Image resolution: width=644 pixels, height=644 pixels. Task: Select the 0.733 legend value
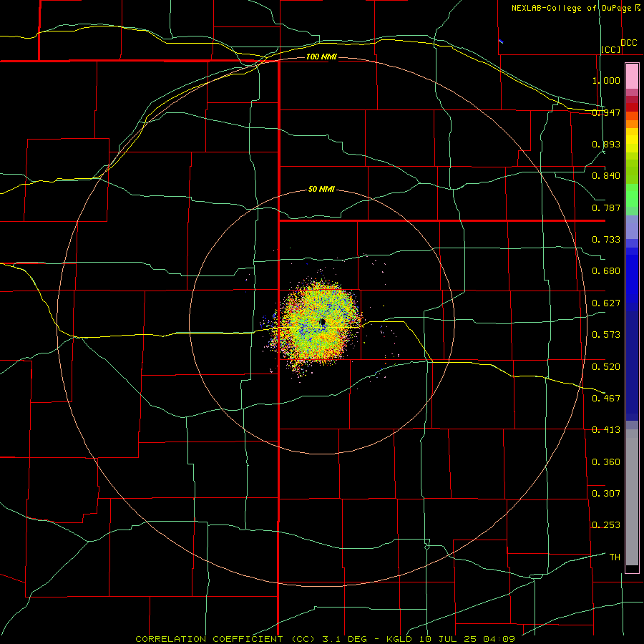[x=606, y=240]
